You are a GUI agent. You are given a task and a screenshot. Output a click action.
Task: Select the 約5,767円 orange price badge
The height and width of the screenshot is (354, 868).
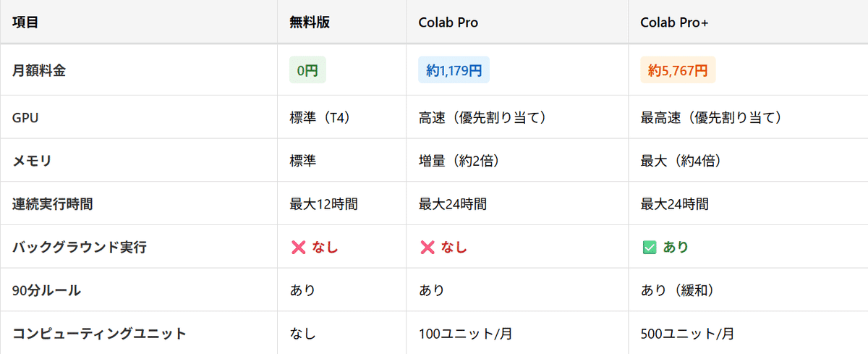pyautogui.click(x=678, y=70)
